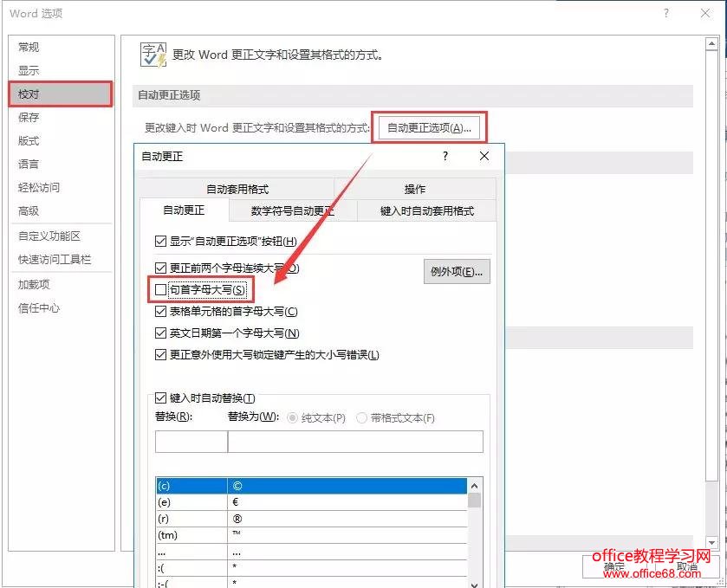This screenshot has width=727, height=588.
Task: Toggle 英文日期第一个字母大写 checkbox
Action: pyautogui.click(x=160, y=333)
